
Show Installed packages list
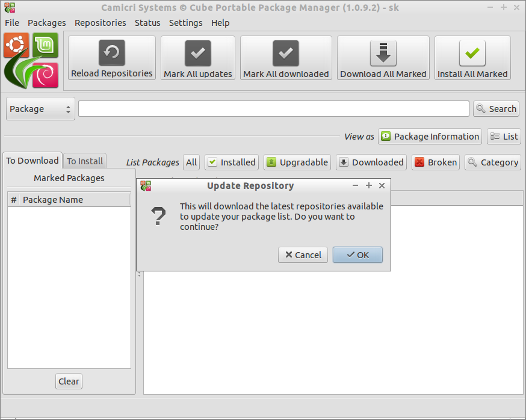232,162
